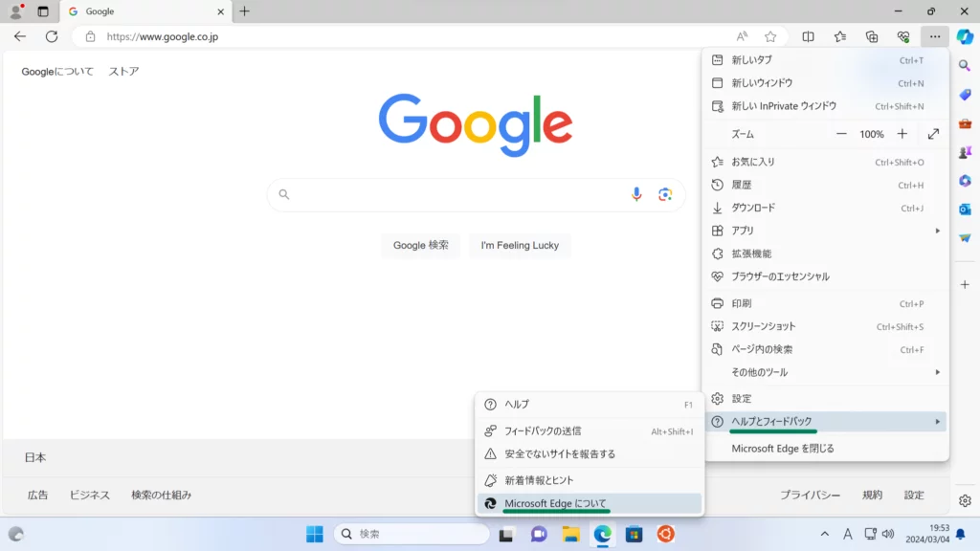Open Windows Start button on taskbar
This screenshot has width=980, height=551.
tap(314, 534)
